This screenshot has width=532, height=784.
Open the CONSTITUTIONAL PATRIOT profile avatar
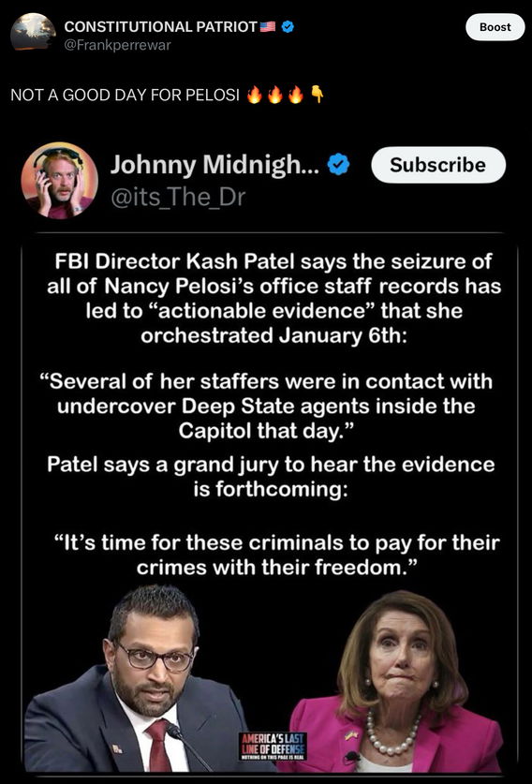pos(33,31)
